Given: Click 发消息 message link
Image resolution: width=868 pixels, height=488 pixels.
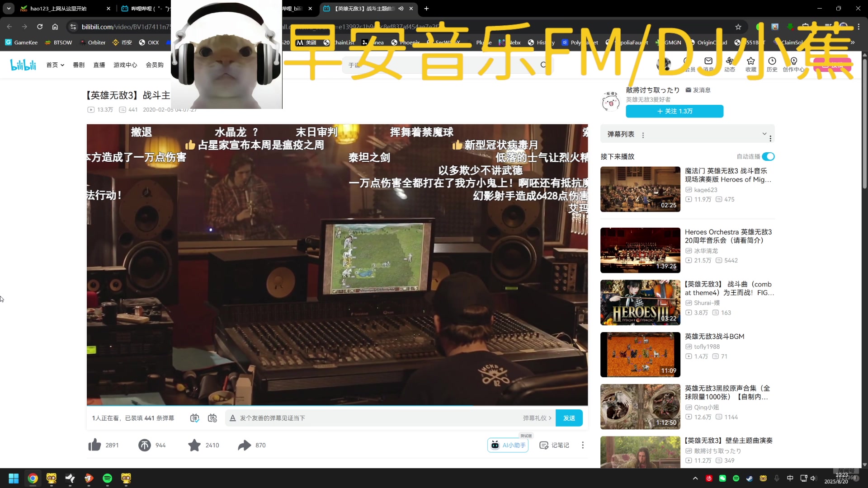Looking at the screenshot, I should pyautogui.click(x=698, y=90).
